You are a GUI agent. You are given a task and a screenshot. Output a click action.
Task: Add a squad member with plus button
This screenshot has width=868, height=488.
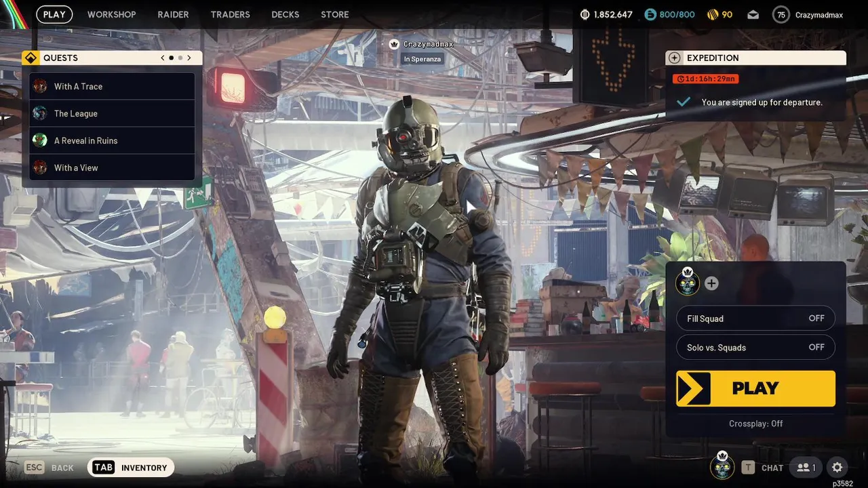tap(711, 283)
